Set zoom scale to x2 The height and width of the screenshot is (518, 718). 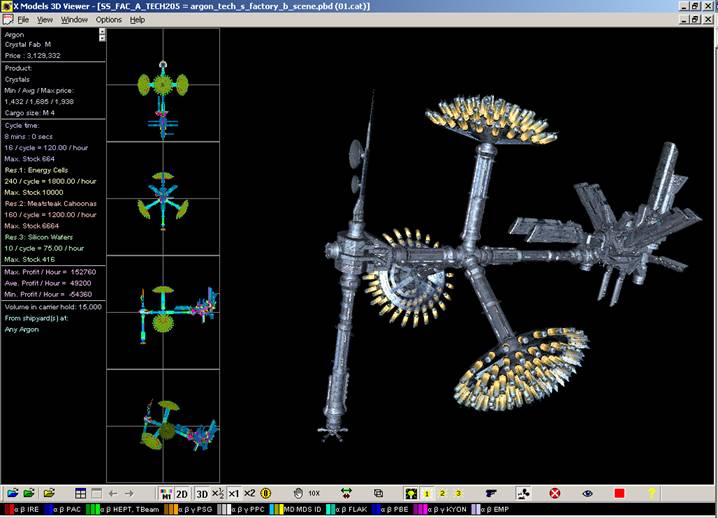click(x=249, y=493)
